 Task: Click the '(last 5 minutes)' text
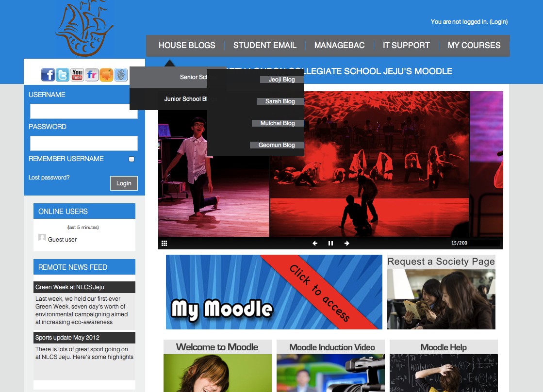point(83,228)
